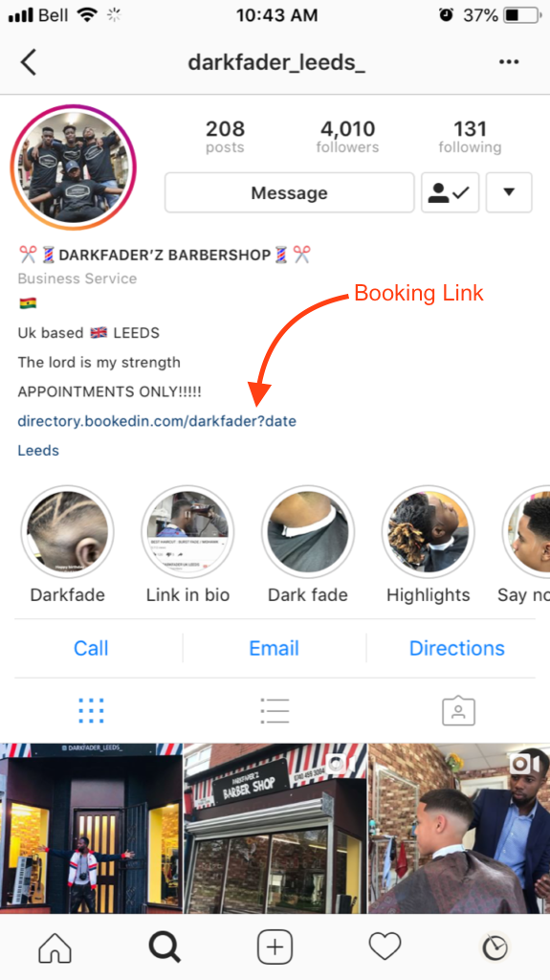Open the heart activity icon
Screen dimensions: 550x980
(385, 947)
